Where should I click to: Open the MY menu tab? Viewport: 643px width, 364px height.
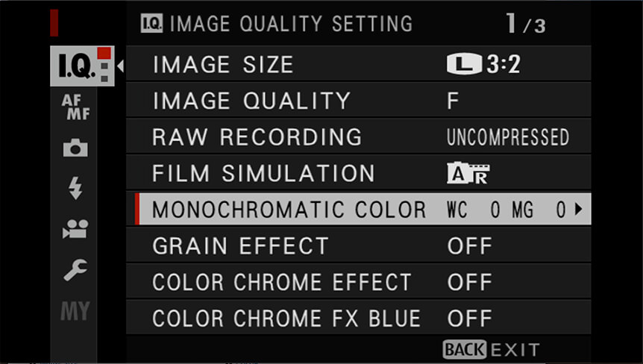(x=75, y=311)
